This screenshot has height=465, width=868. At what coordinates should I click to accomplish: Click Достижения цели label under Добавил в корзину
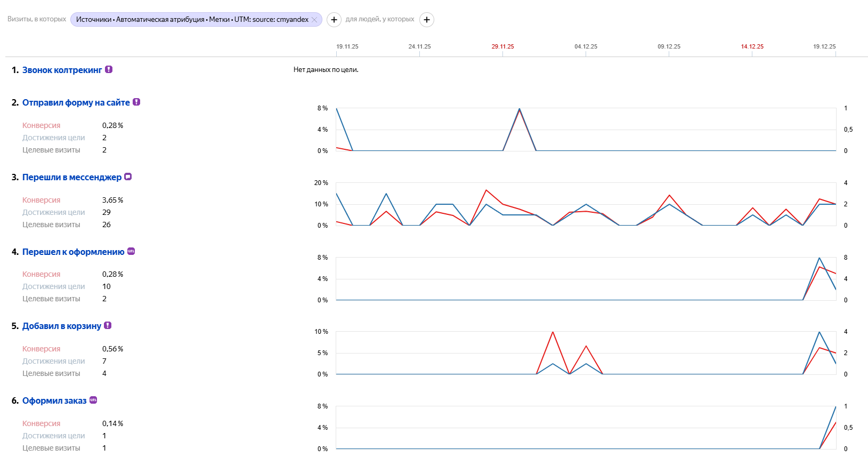[x=53, y=361]
